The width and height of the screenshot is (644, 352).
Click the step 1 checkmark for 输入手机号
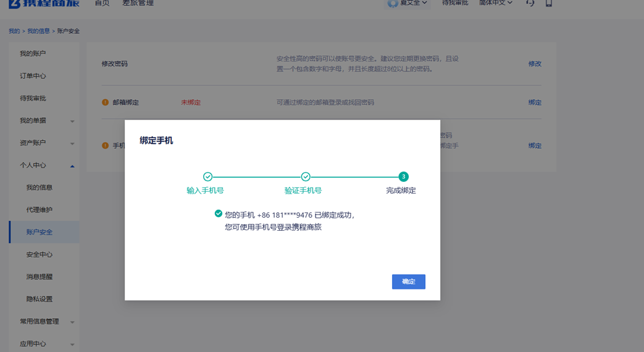208,177
